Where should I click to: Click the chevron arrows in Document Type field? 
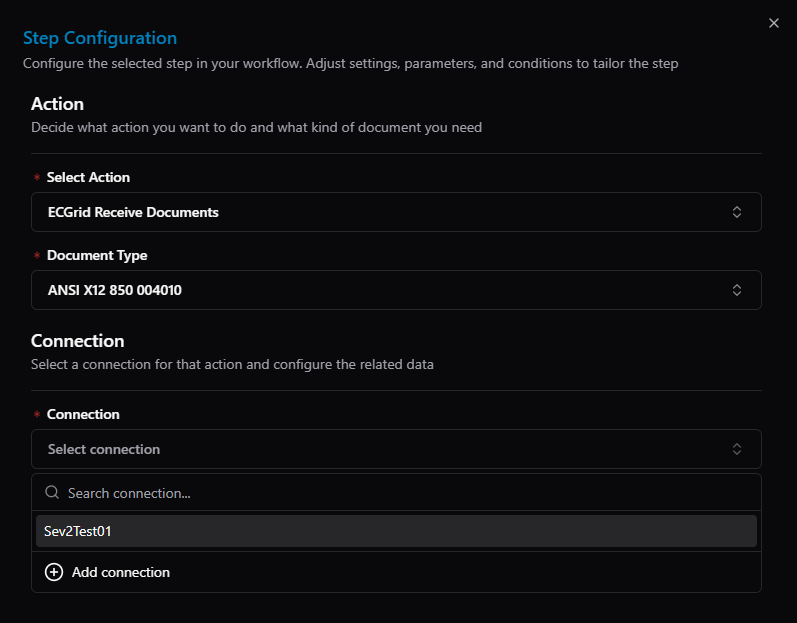point(737,290)
